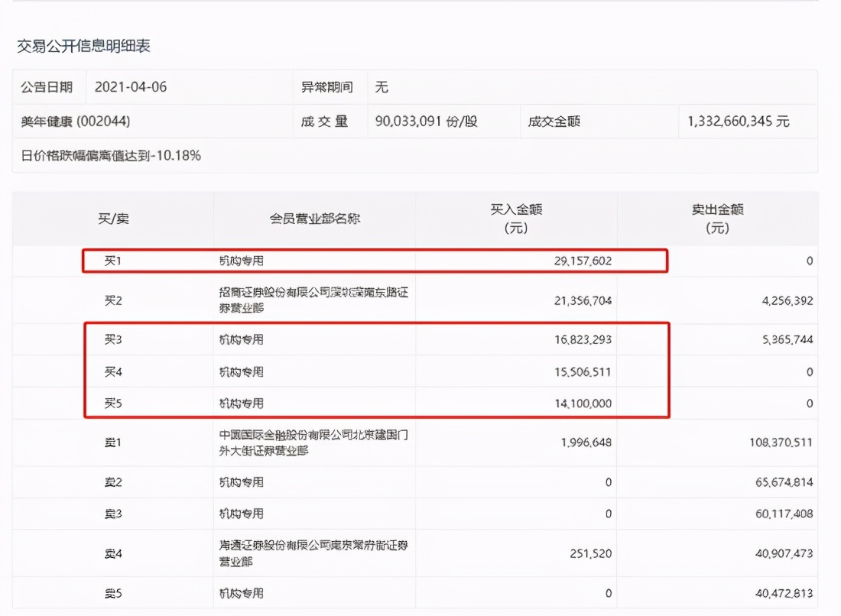This screenshot has height=616, width=841.
Task: Open the 海通证券 branch name in 卖4
Action: click(x=314, y=553)
